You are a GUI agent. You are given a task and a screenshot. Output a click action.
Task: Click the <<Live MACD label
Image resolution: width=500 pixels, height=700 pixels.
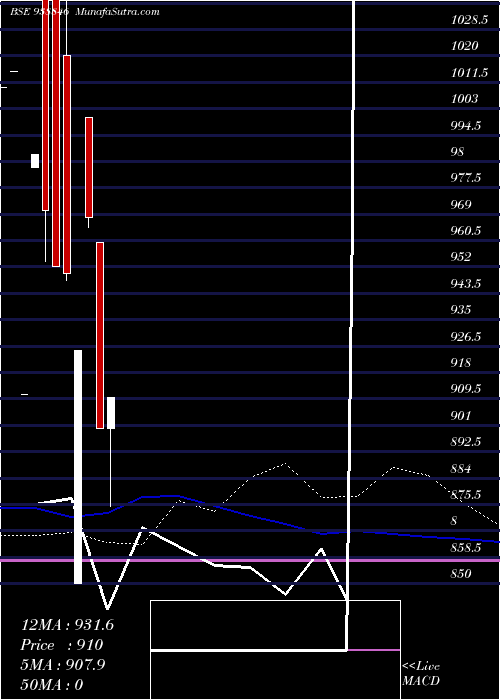tap(421, 674)
